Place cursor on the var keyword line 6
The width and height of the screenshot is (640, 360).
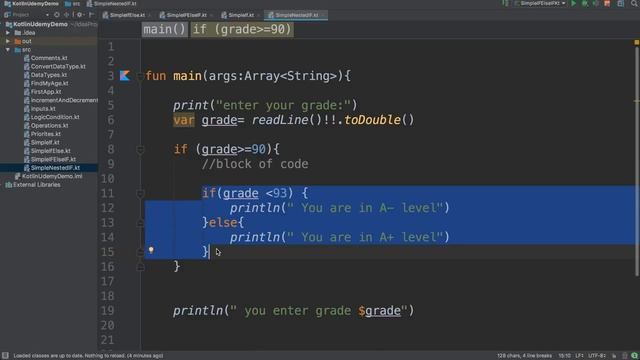184,120
